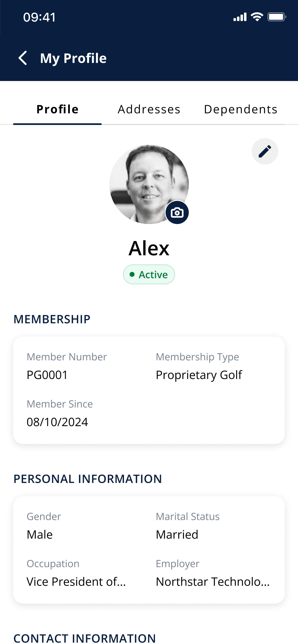298x644 pixels.
Task: Tap the name Alex heading
Action: pyautogui.click(x=149, y=248)
